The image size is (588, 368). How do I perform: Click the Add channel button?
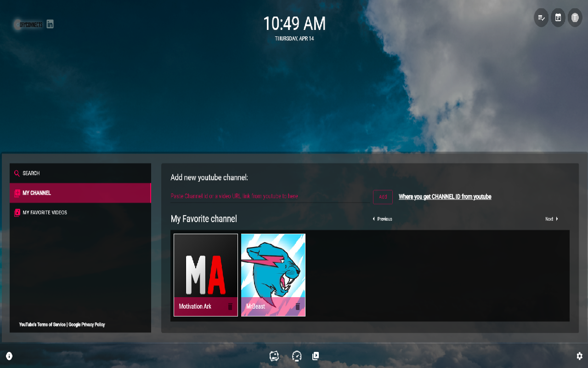[383, 196]
